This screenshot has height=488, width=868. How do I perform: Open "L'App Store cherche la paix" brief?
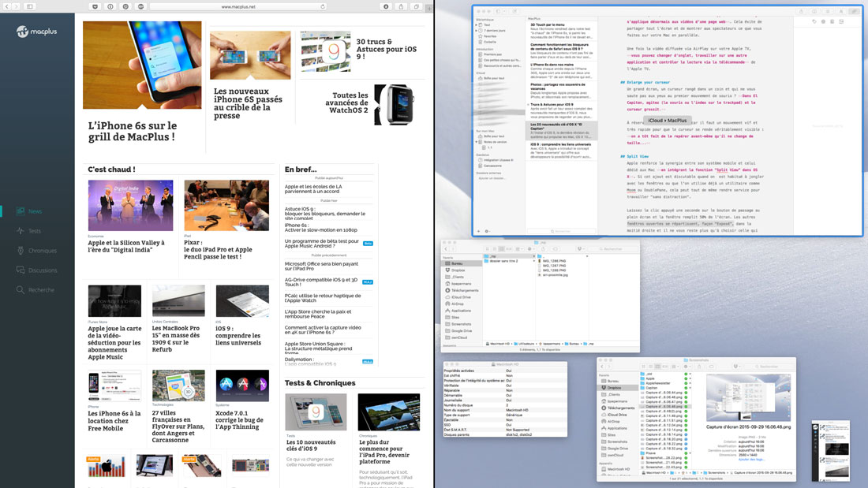(x=318, y=315)
